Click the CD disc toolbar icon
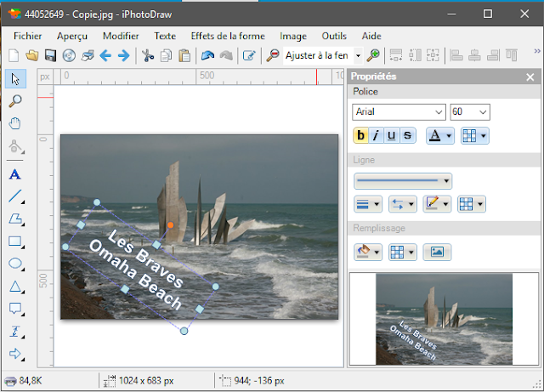This screenshot has height=392, width=544. pyautogui.click(x=69, y=55)
